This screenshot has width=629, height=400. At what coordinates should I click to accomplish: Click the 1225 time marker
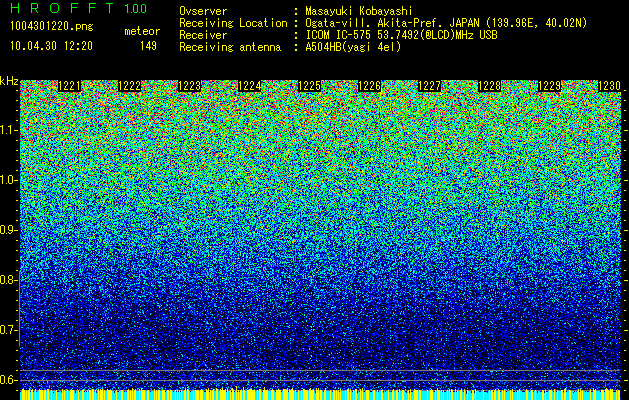[x=310, y=86]
